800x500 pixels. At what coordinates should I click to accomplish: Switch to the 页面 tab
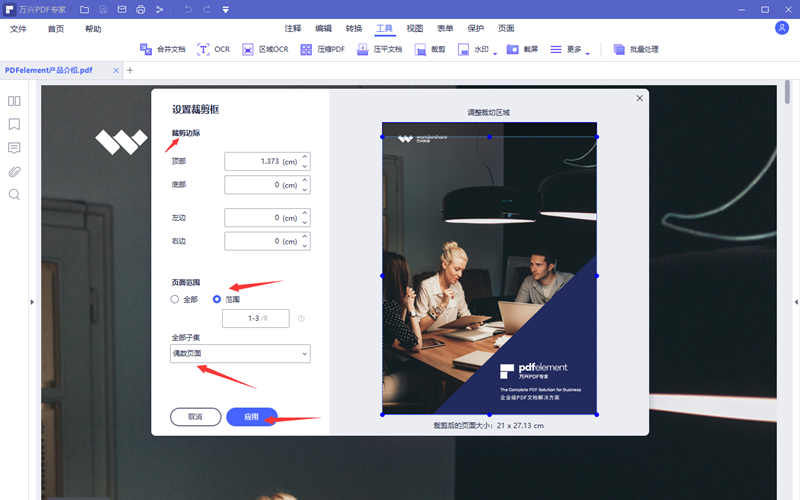[506, 29]
